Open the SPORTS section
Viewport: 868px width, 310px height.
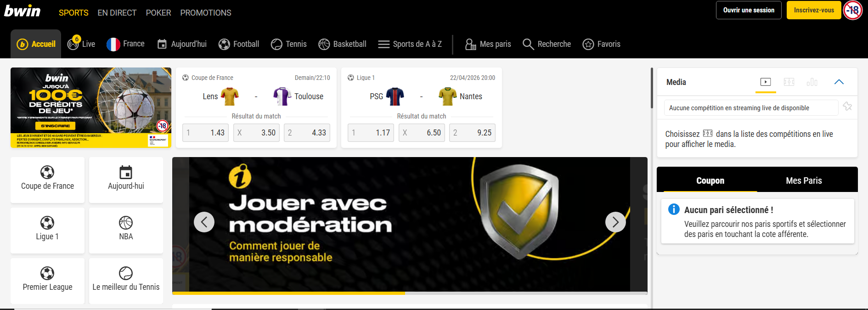point(73,13)
